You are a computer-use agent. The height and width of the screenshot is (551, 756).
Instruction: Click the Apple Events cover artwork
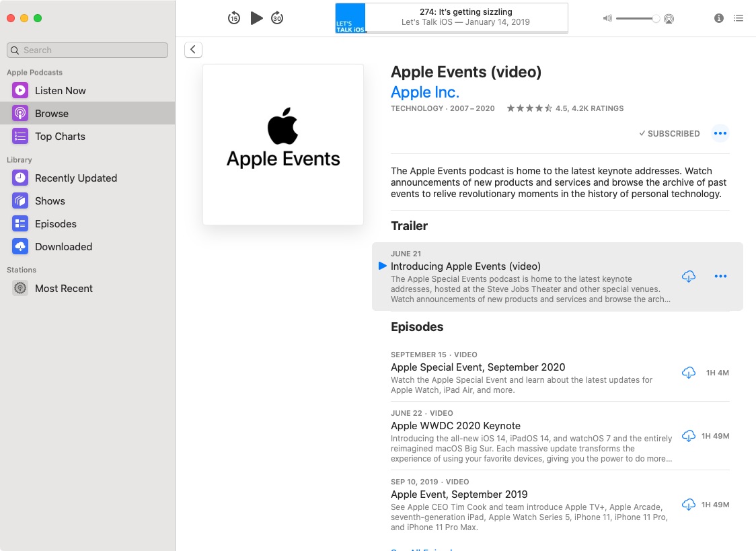click(x=283, y=145)
